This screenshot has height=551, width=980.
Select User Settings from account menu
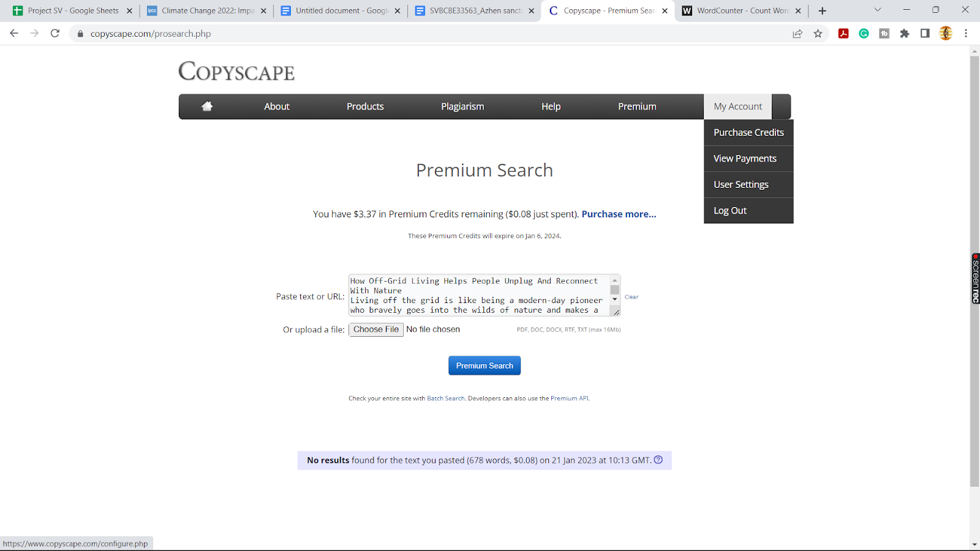748,184
